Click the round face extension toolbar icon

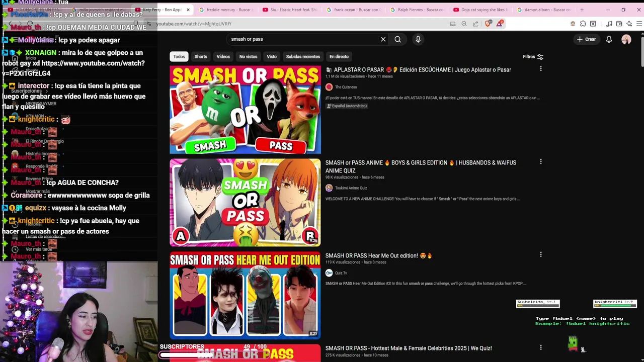(573, 24)
